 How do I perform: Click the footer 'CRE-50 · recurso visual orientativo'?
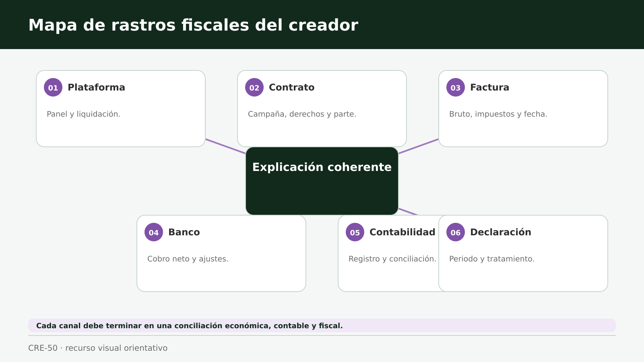click(98, 348)
